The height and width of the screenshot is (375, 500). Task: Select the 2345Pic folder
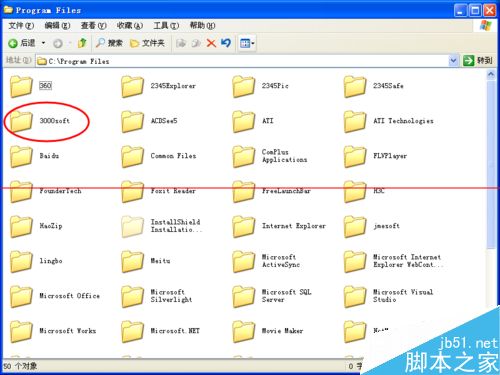(x=260, y=86)
